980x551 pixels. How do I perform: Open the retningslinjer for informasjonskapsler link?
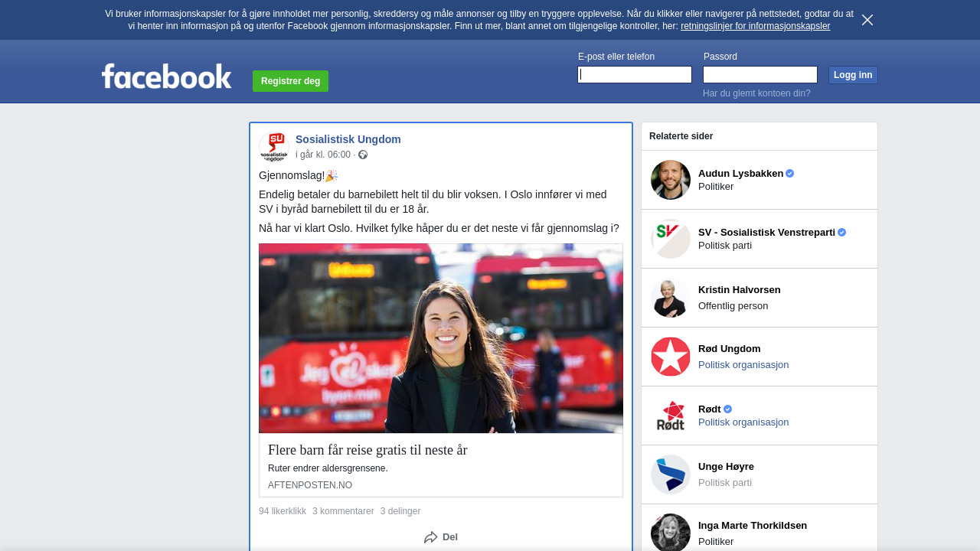(x=755, y=26)
